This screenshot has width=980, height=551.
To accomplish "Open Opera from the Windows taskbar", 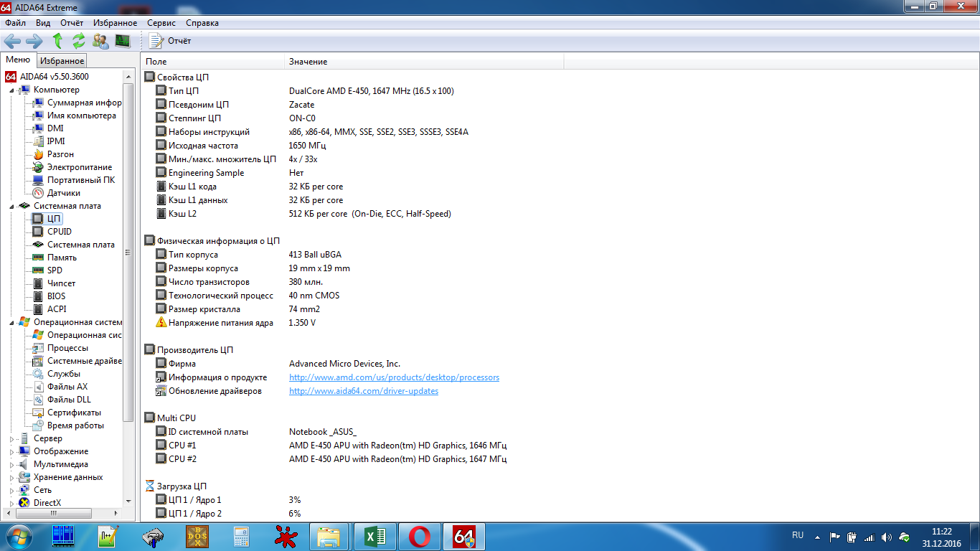I will [x=419, y=536].
